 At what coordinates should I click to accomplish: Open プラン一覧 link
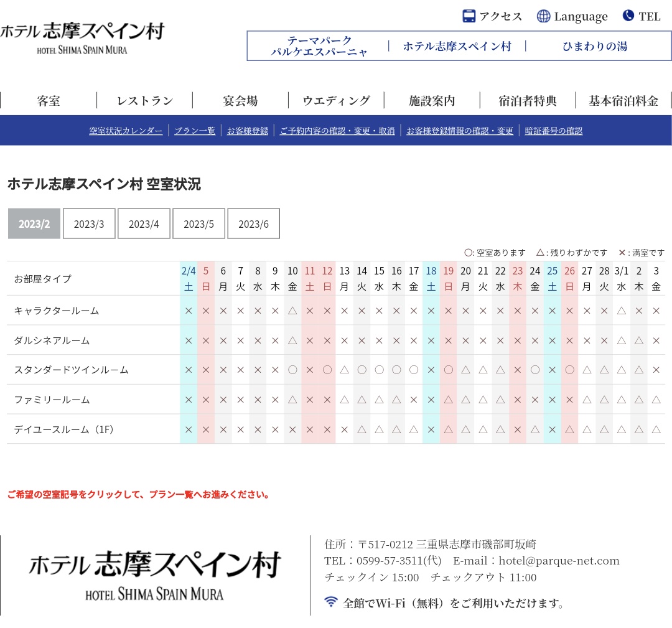coord(195,131)
